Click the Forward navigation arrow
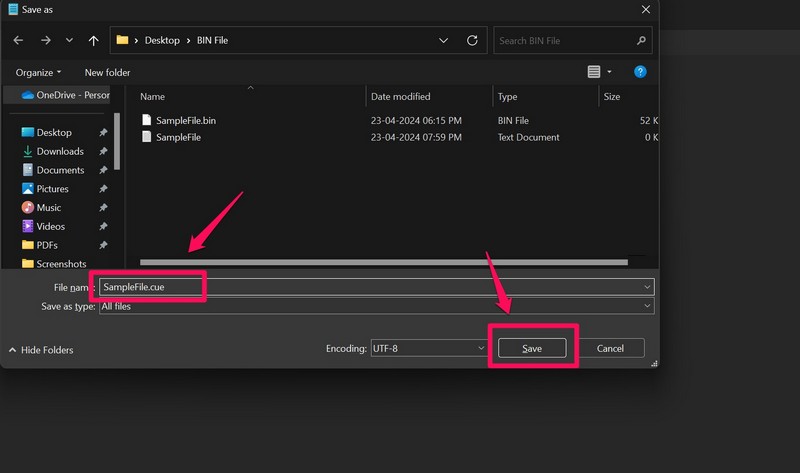This screenshot has width=800, height=473. (x=45, y=41)
